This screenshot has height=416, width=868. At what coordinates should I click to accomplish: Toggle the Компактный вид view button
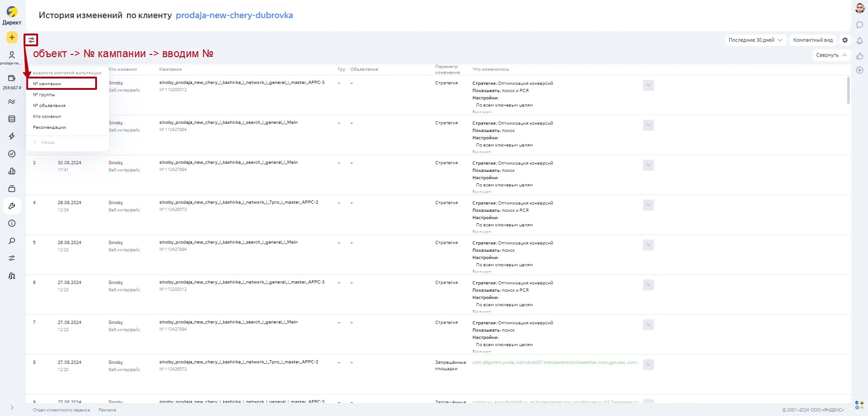click(x=813, y=40)
